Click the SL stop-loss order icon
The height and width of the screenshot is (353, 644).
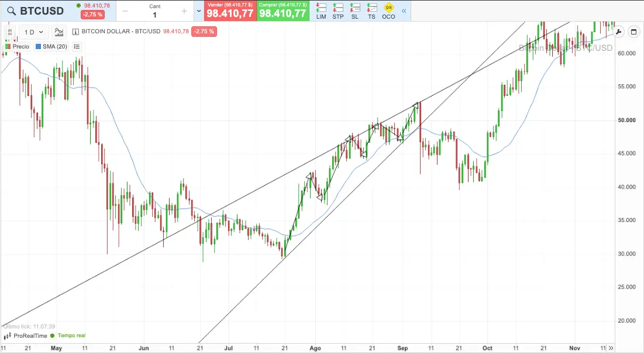point(355,11)
